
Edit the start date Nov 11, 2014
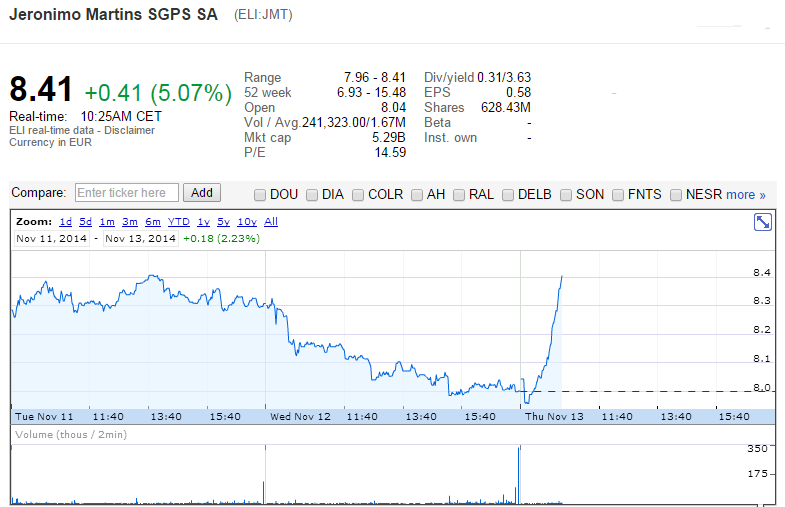coord(52,239)
